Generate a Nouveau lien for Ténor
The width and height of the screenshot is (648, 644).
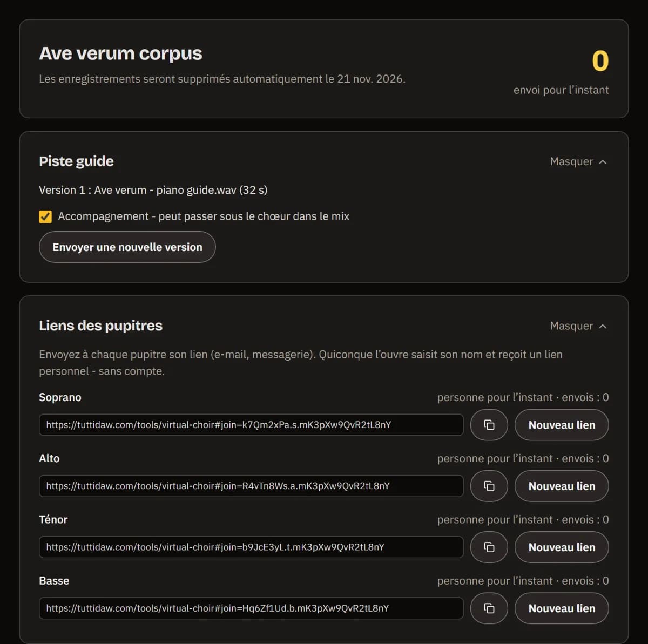coord(562,547)
